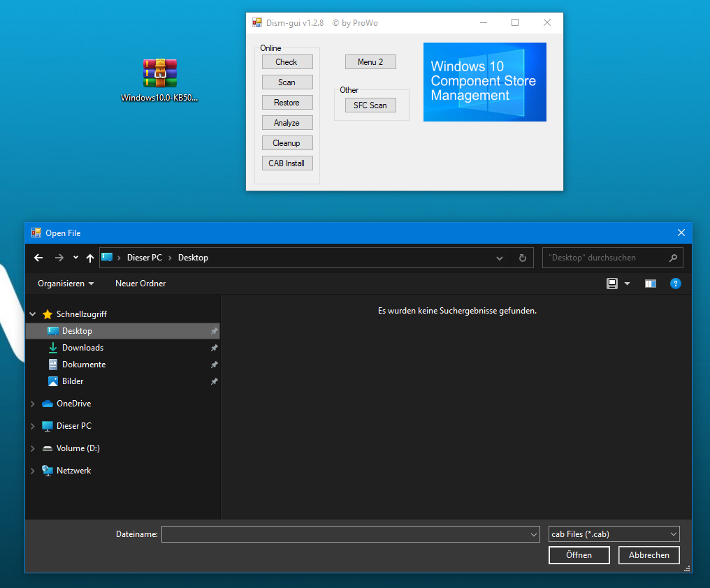Go back using the left arrow
Image resolution: width=710 pixels, height=588 pixels.
point(38,258)
